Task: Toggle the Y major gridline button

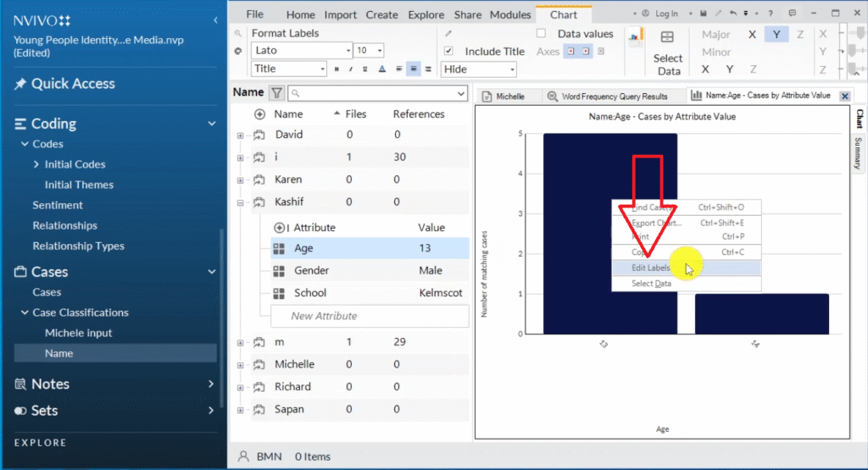Action: point(776,35)
